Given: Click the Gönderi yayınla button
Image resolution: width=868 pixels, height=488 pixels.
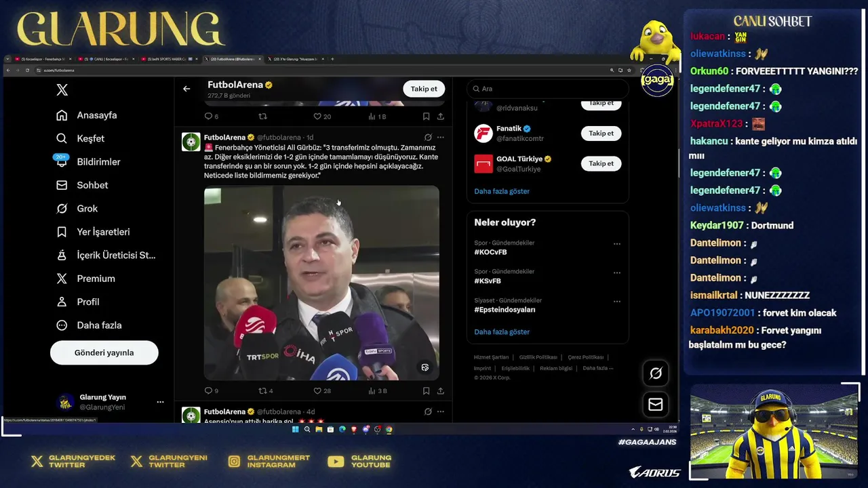Looking at the screenshot, I should click(x=104, y=352).
